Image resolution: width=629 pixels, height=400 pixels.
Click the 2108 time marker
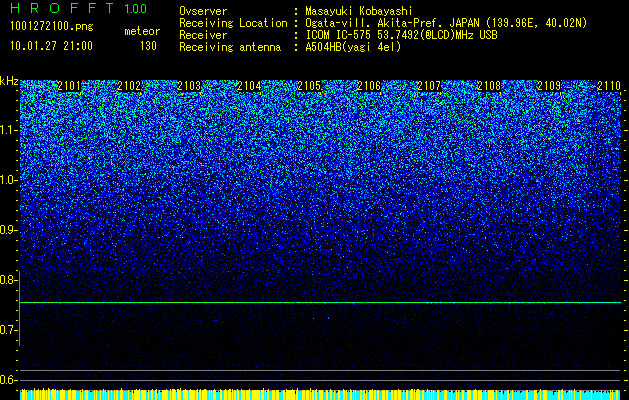click(x=489, y=86)
